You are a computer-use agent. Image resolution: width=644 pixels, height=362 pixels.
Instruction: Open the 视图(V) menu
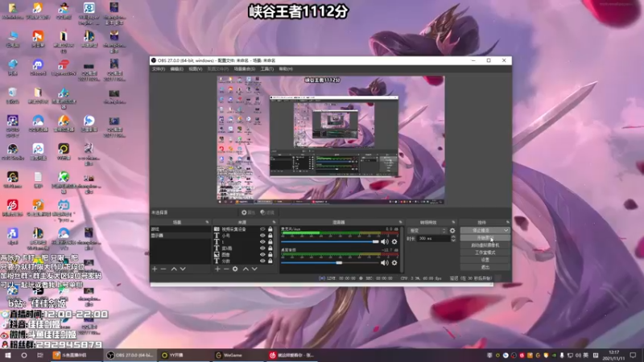[x=196, y=69]
